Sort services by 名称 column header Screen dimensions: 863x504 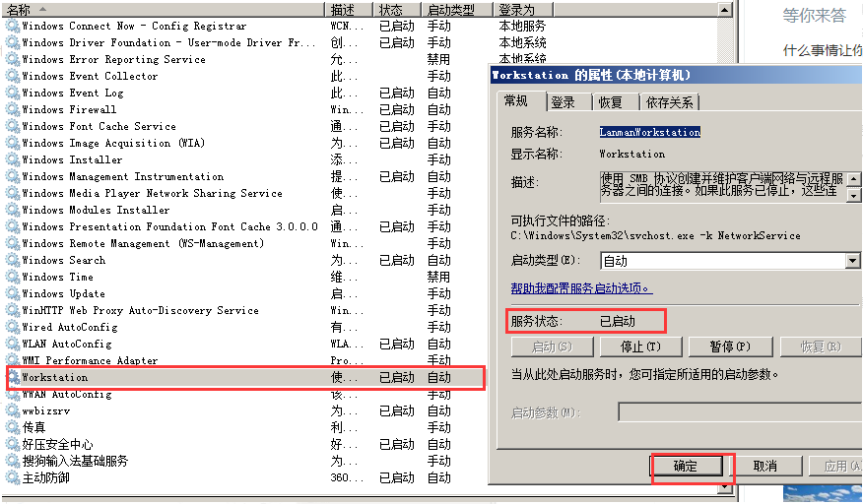pos(164,10)
